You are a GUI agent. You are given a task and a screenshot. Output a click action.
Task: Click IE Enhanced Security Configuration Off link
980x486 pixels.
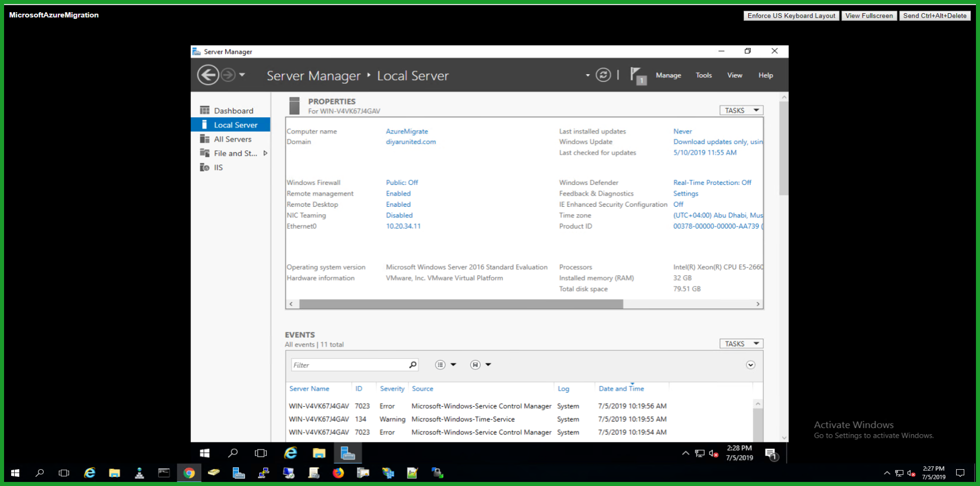point(678,204)
